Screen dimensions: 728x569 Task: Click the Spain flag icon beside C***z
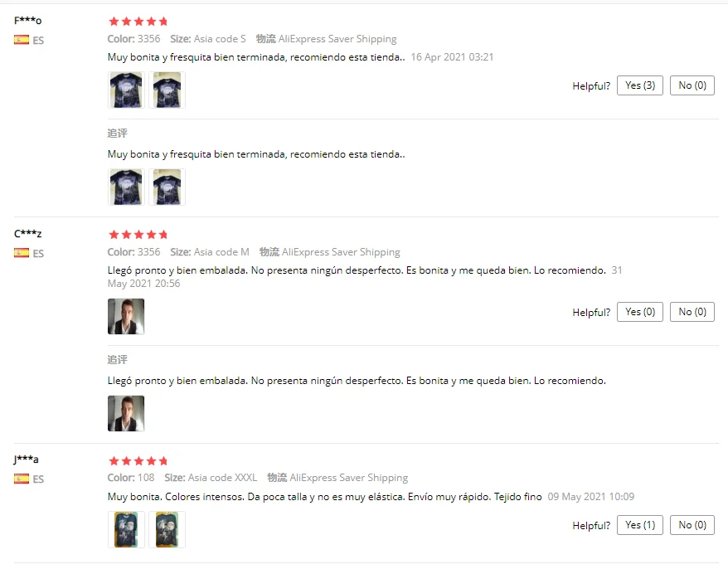coord(22,253)
